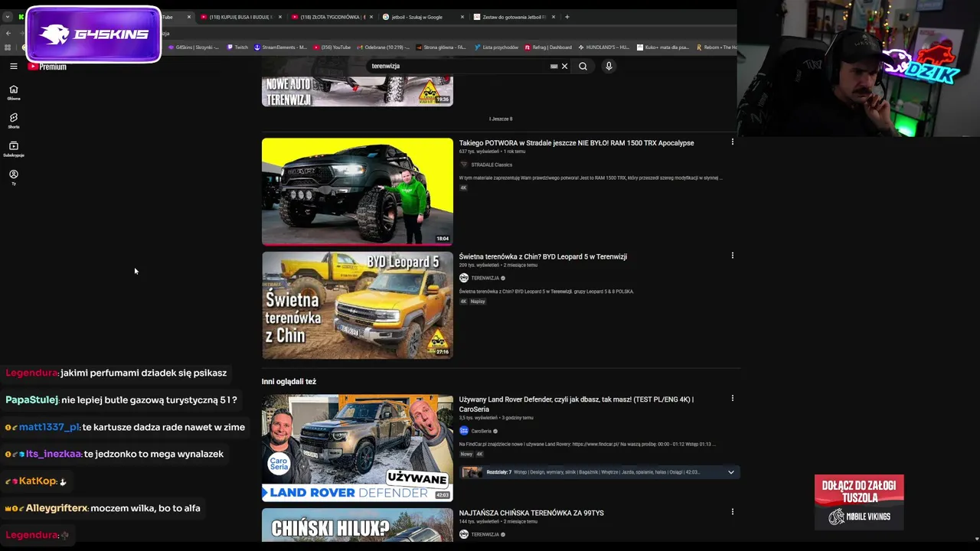
Task: Go to Główna home in sidebar
Action: tap(14, 93)
